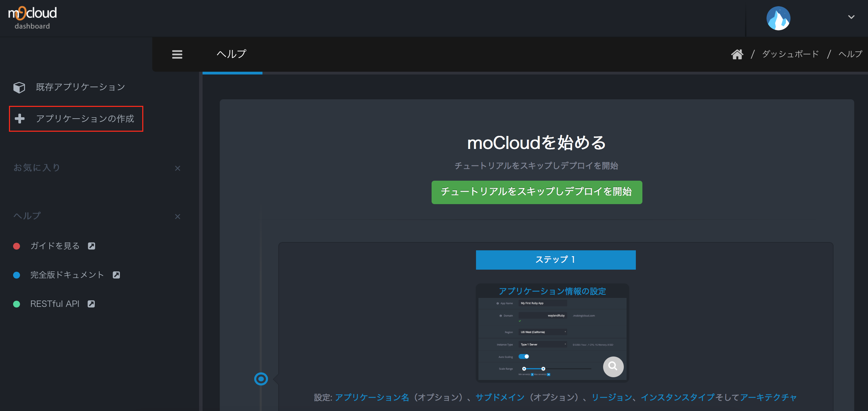Open the hamburger menu above the content area

click(177, 54)
